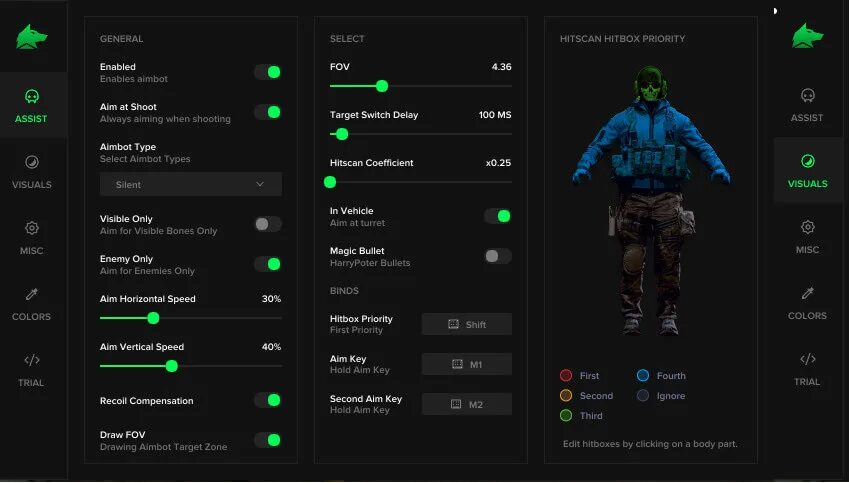Click the HITSCAN HITBOX PRIORITY heading
This screenshot has width=849, height=483.
[622, 39]
